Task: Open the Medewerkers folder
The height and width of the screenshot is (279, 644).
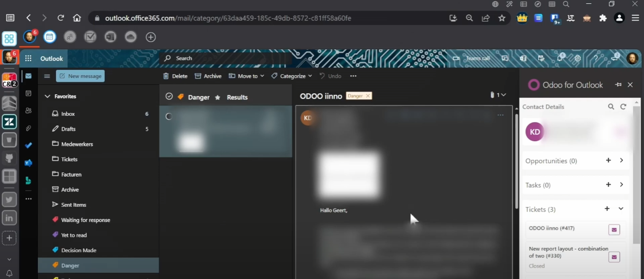Action: click(x=98, y=144)
